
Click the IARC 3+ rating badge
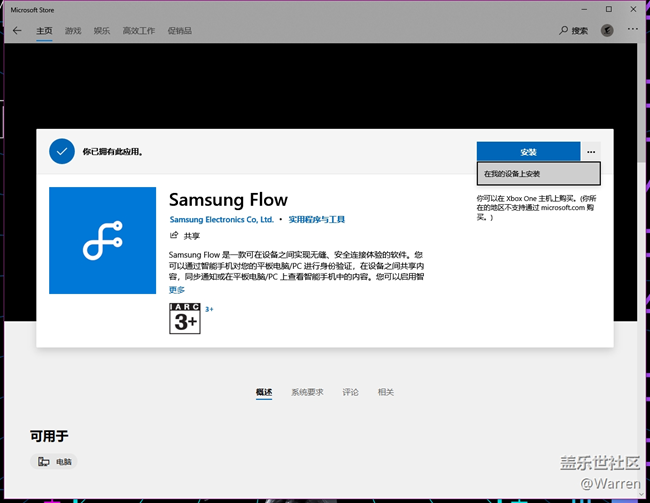click(185, 317)
